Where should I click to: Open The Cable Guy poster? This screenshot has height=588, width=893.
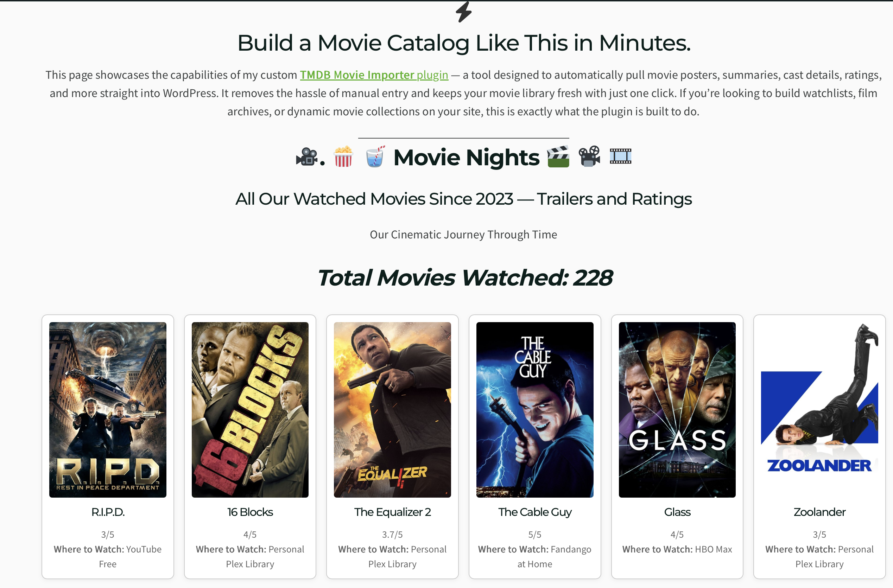point(535,409)
